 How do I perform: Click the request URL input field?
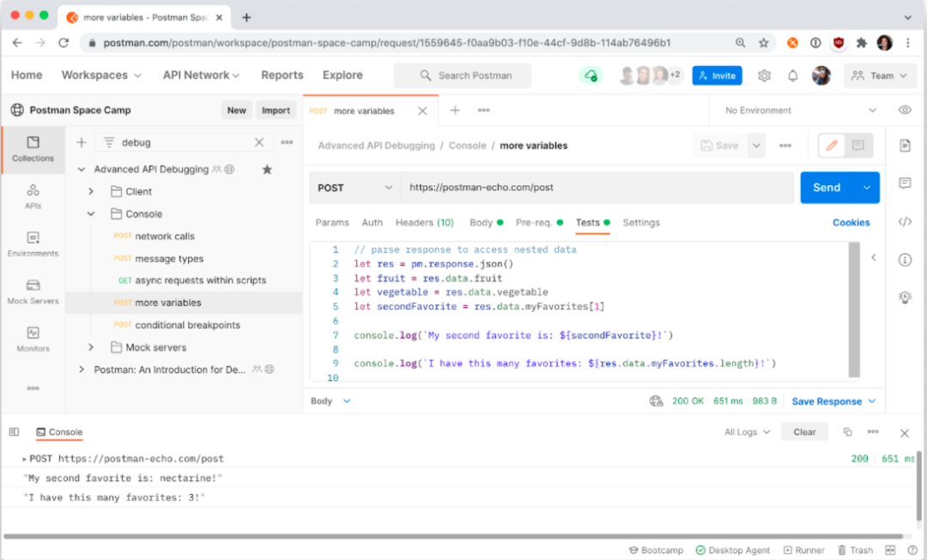pos(597,188)
